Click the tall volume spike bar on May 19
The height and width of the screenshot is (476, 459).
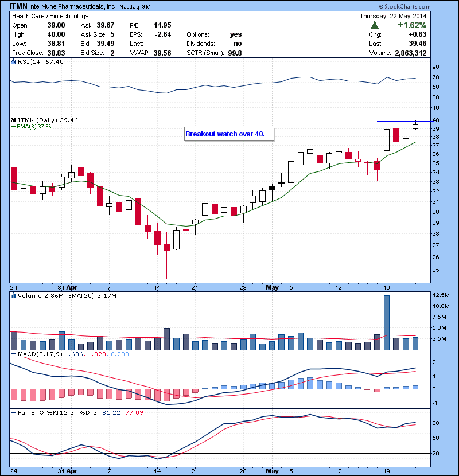point(386,322)
